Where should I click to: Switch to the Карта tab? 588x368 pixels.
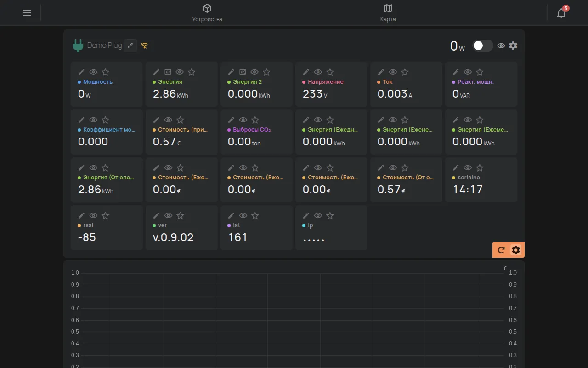(388, 13)
